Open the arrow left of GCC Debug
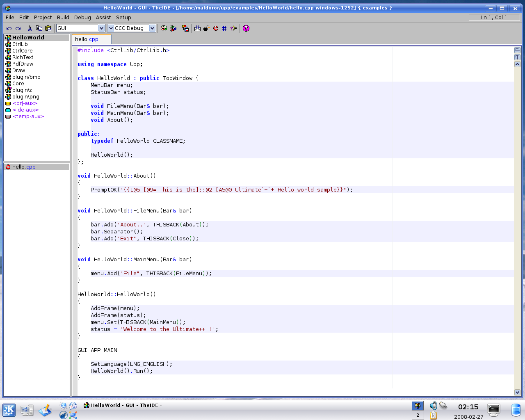The width and height of the screenshot is (525, 420). pyautogui.click(x=111, y=28)
